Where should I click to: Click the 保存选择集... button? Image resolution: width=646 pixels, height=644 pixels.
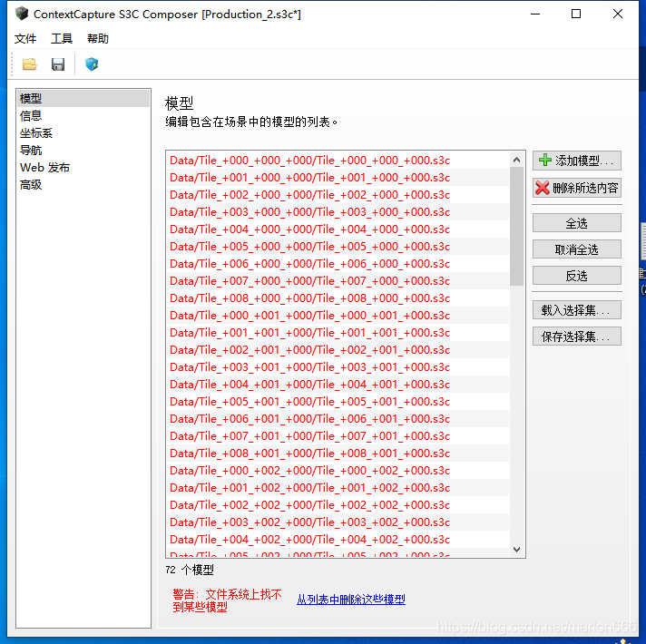[576, 337]
